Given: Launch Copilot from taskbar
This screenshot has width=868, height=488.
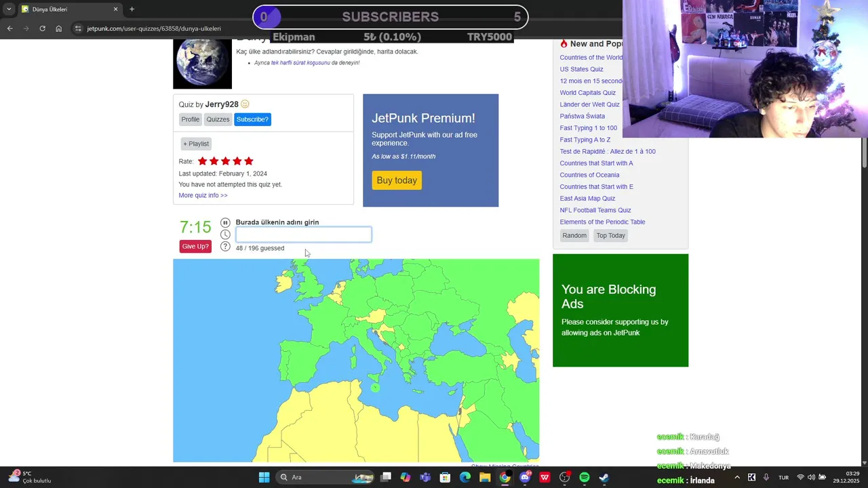Looking at the screenshot, I should [406, 477].
